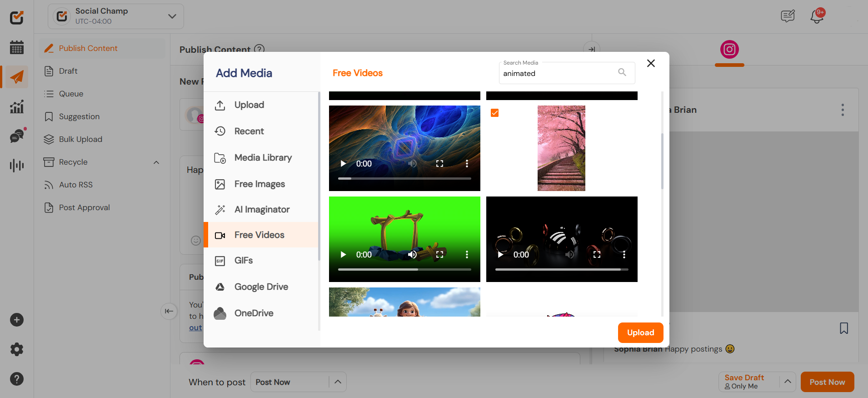Open the settings gear in sidebar
This screenshot has width=868, height=398.
[17, 349]
